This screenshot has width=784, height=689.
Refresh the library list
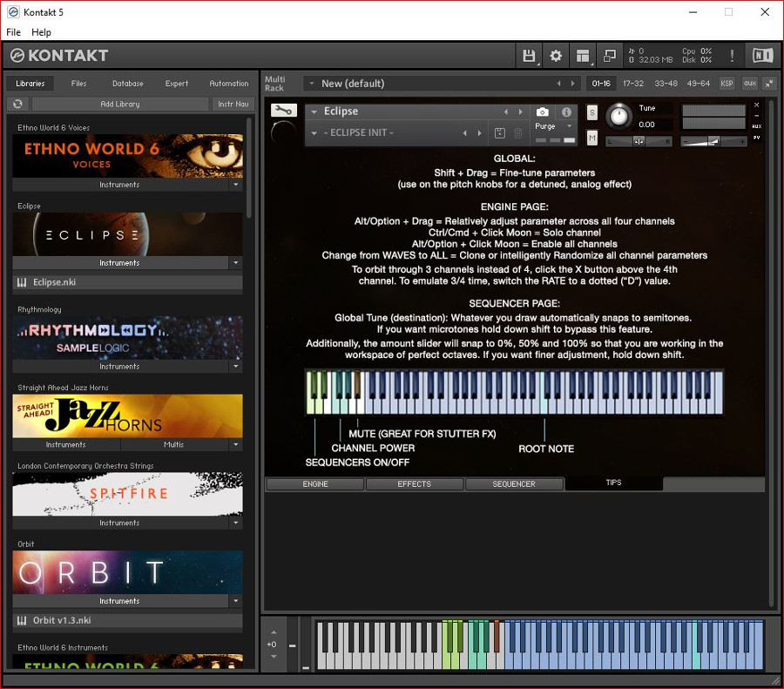[x=18, y=104]
